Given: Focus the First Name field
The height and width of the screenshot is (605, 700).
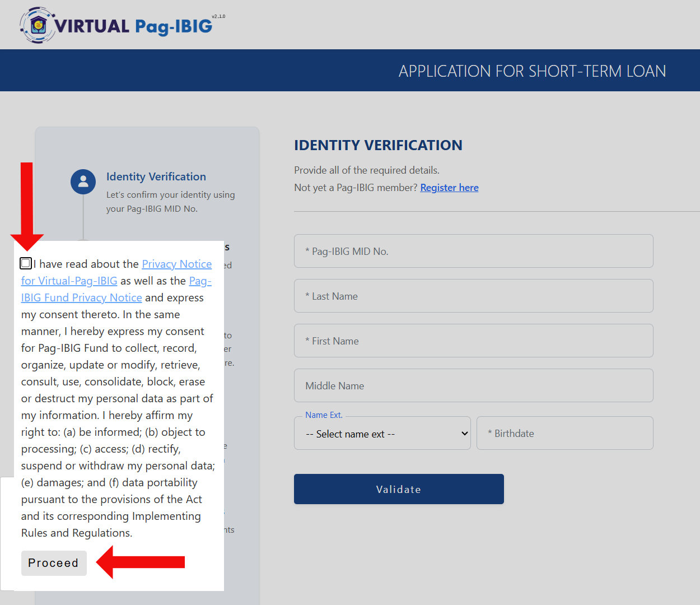Looking at the screenshot, I should pos(474,341).
